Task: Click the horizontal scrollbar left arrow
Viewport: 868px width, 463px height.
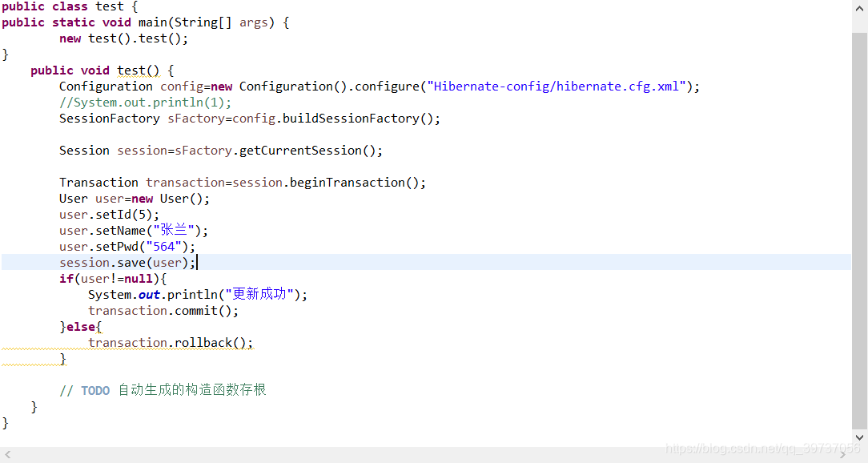Action: (x=8, y=455)
